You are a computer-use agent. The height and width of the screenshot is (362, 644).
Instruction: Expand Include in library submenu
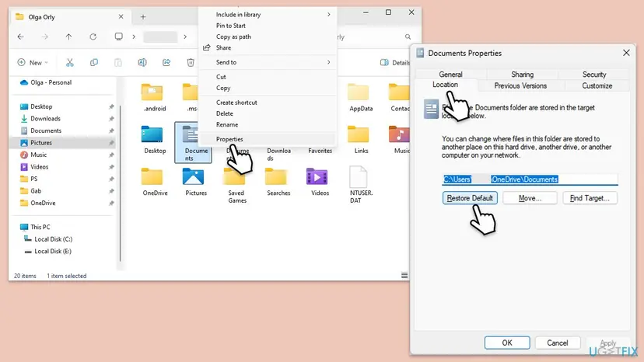click(328, 14)
